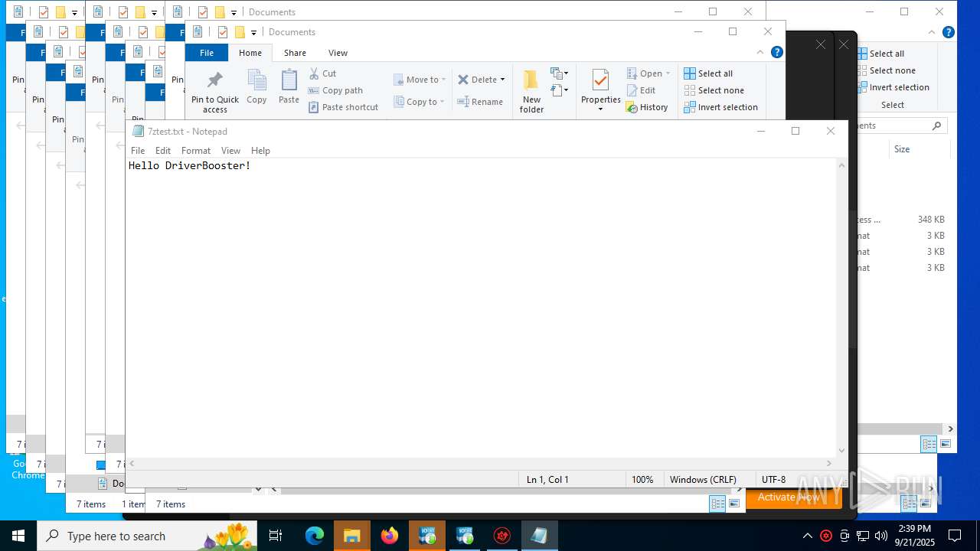The width and height of the screenshot is (980, 551).
Task: Open Microsoft Edge from the taskbar
Action: [x=315, y=536]
